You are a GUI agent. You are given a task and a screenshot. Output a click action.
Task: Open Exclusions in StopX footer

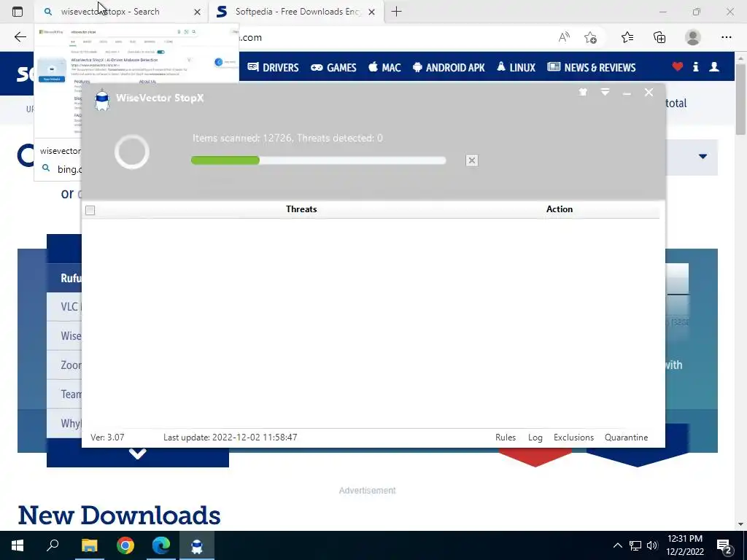(x=573, y=437)
